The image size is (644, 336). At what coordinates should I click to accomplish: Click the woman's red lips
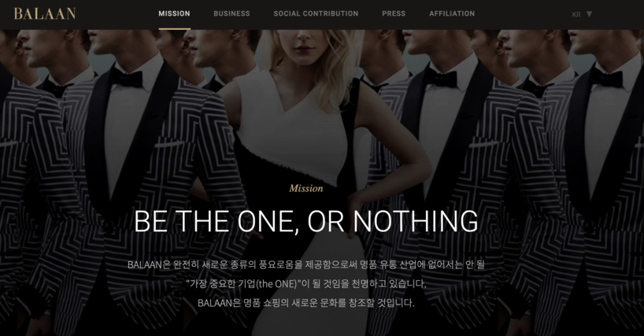click(x=305, y=49)
